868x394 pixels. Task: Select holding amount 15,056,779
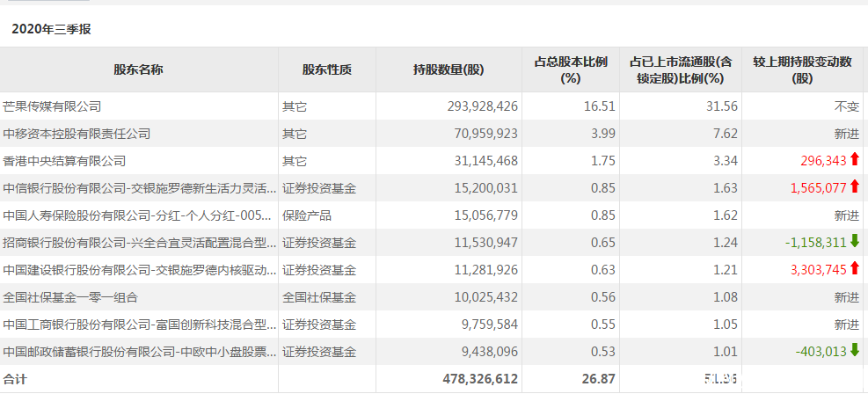coord(485,215)
